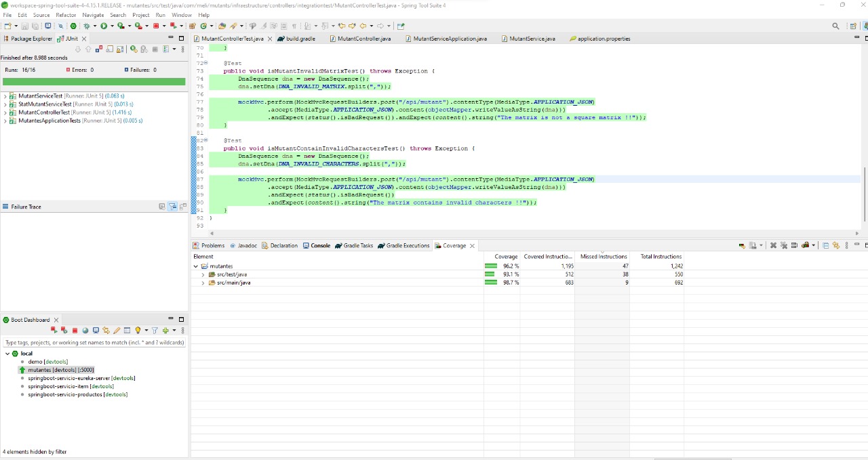Open the Run button dropdown arrow
Screen dimensions: 868x460
(x=112, y=26)
